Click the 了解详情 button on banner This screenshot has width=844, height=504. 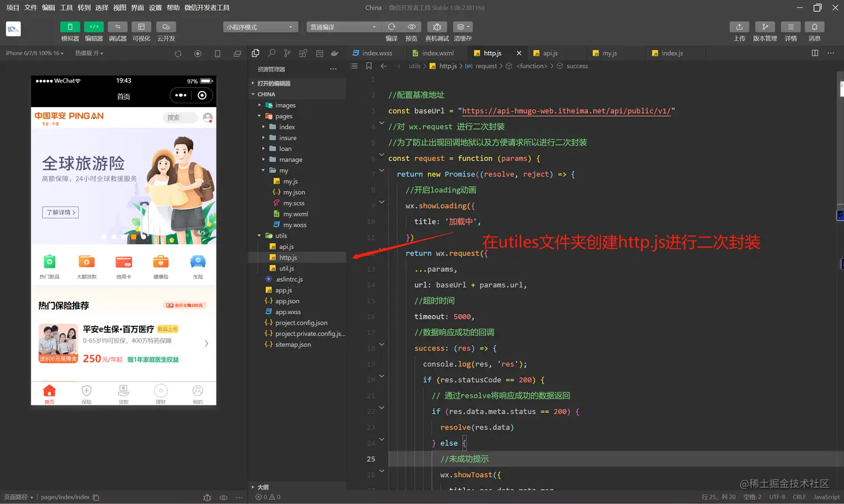coord(60,212)
